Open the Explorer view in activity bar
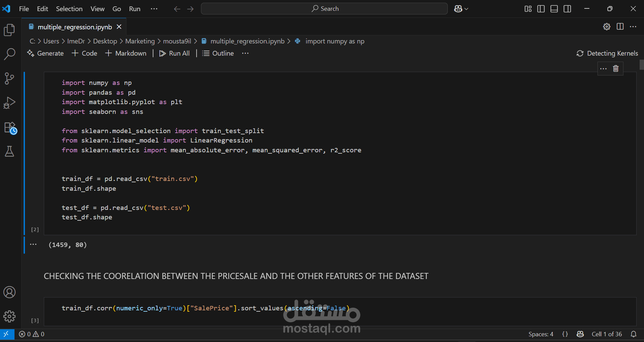The image size is (644, 342). point(9,30)
